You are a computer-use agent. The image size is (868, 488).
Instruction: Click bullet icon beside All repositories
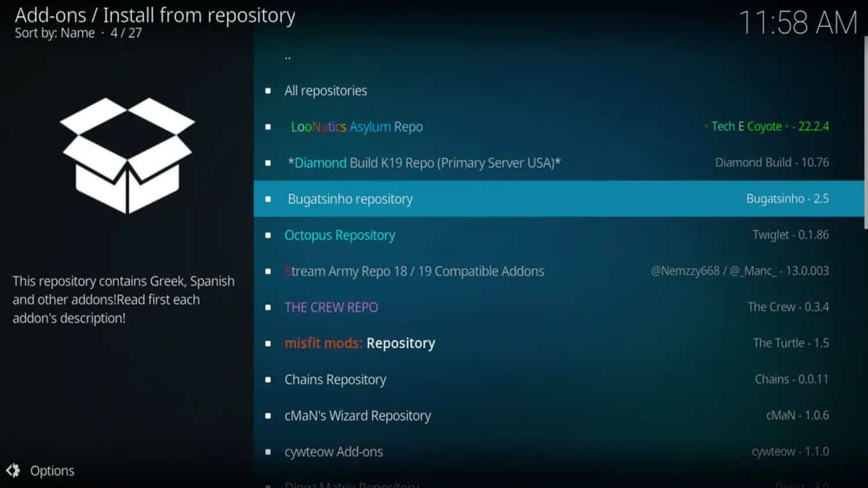[268, 91]
